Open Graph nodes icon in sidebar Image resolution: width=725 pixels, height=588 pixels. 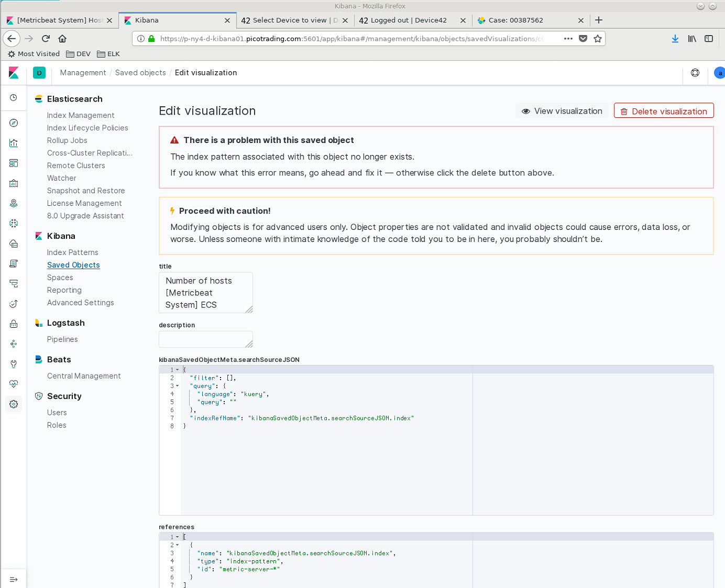(x=14, y=344)
